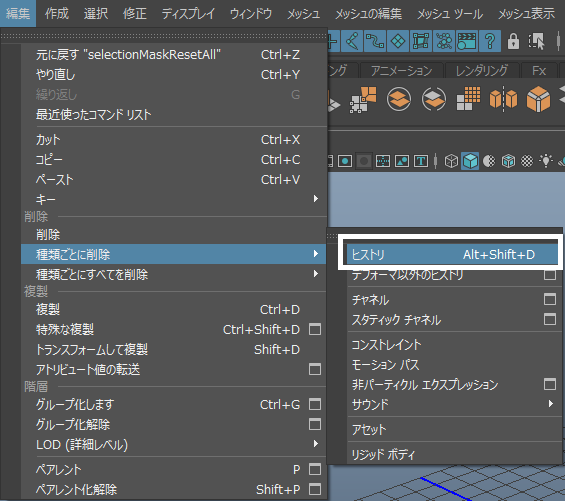This screenshot has height=501, width=565.
Task: Open option box for 特殊な複製
Action: point(315,329)
